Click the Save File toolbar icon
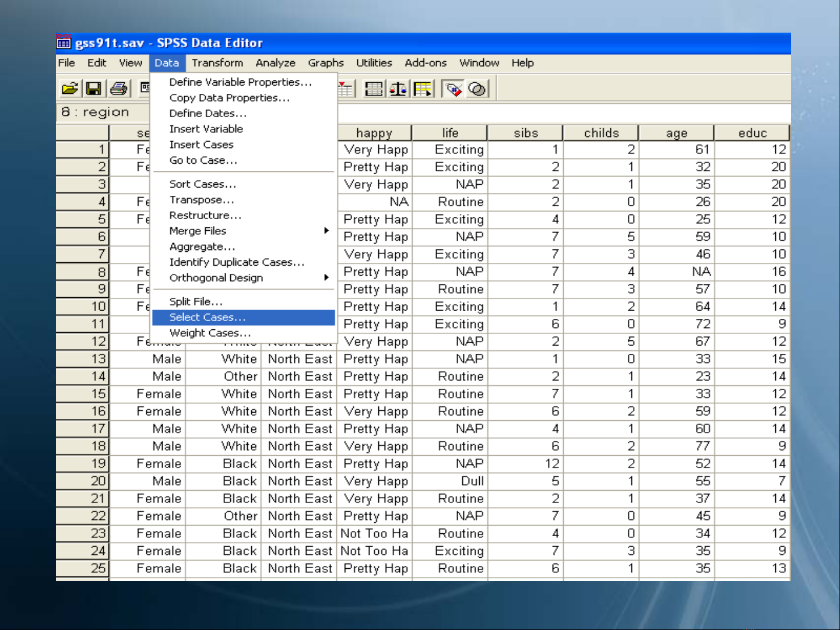The image size is (840, 630). click(93, 89)
